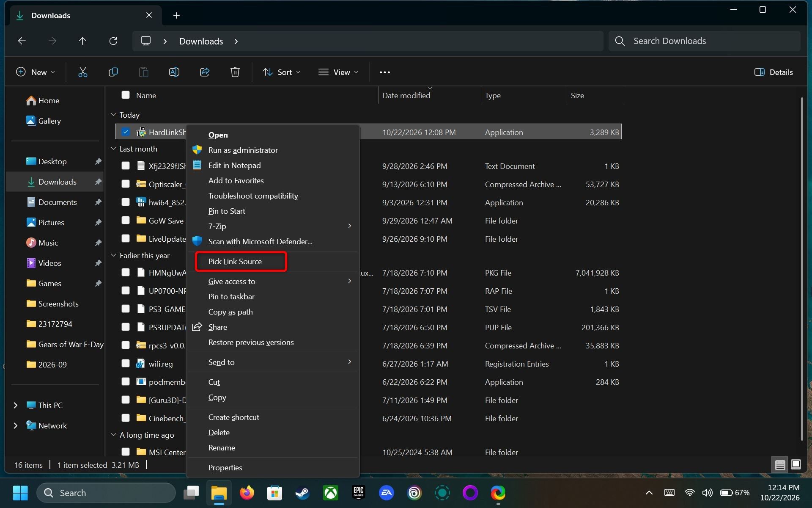Toggle the select-all checkbox in header
This screenshot has width=812, height=508.
point(126,95)
